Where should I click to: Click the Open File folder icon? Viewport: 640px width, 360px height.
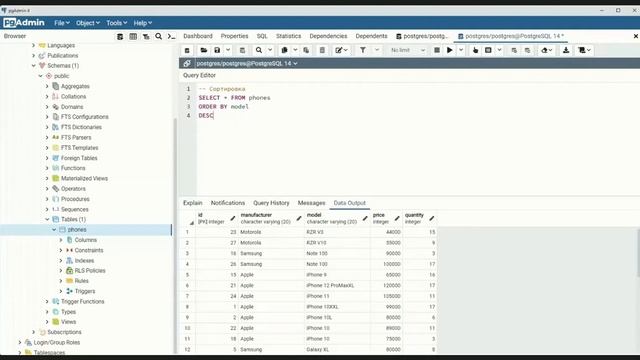click(x=204, y=50)
